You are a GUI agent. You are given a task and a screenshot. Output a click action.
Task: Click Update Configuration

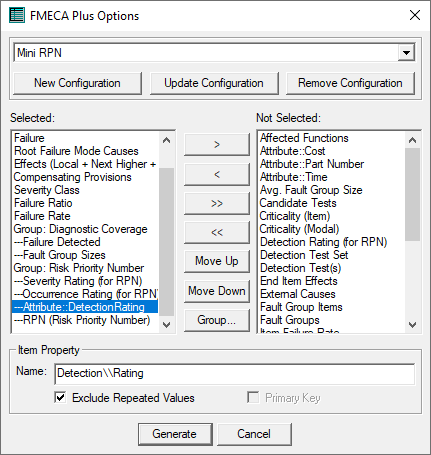click(x=214, y=83)
